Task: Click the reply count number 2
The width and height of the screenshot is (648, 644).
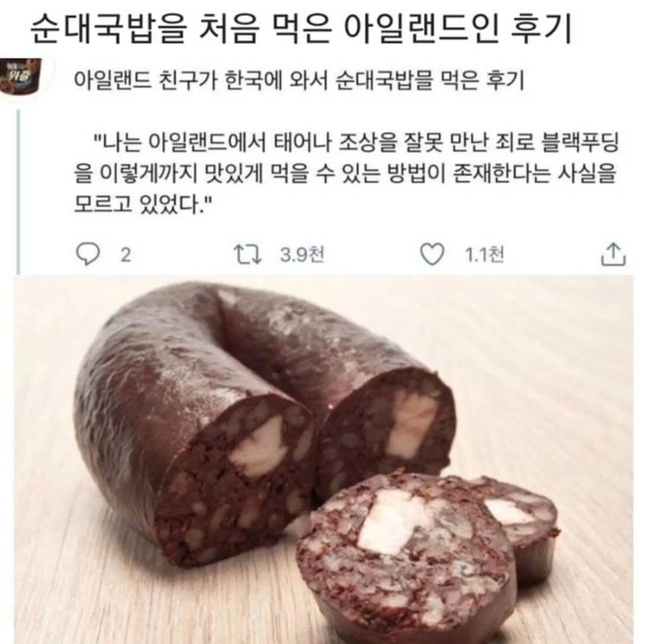Action: [126, 255]
